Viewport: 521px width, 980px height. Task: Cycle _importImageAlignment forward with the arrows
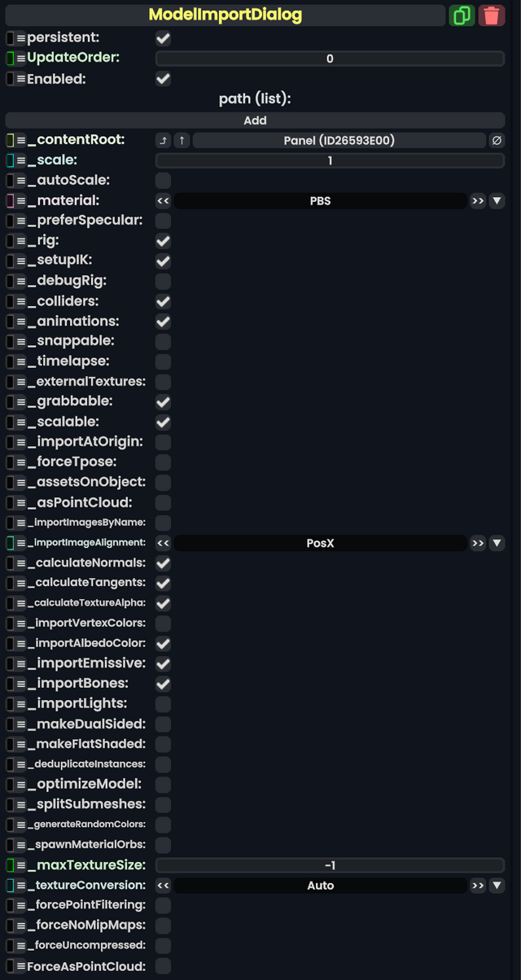coord(478,542)
